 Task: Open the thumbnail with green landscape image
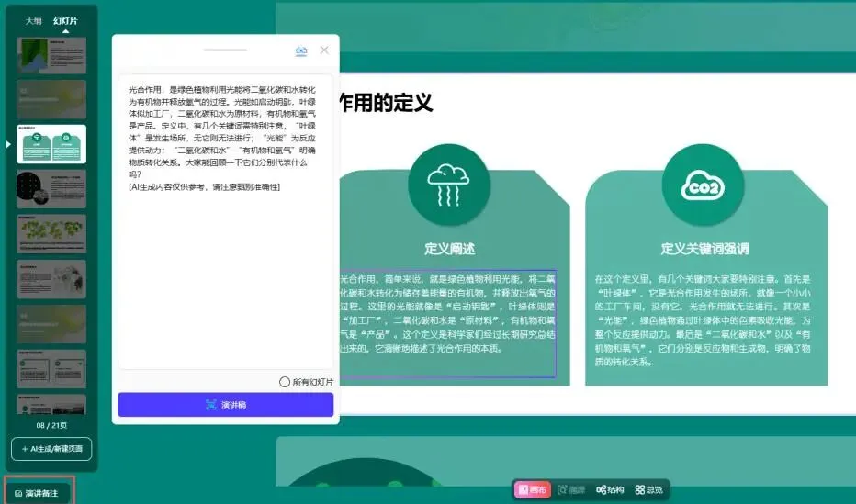point(51,55)
